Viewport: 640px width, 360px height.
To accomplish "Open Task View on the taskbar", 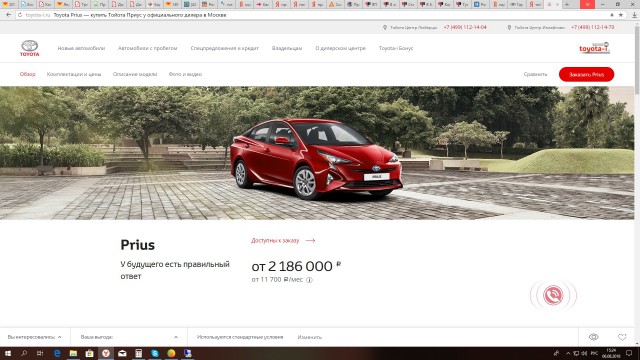I will pyautogui.click(x=40, y=353).
